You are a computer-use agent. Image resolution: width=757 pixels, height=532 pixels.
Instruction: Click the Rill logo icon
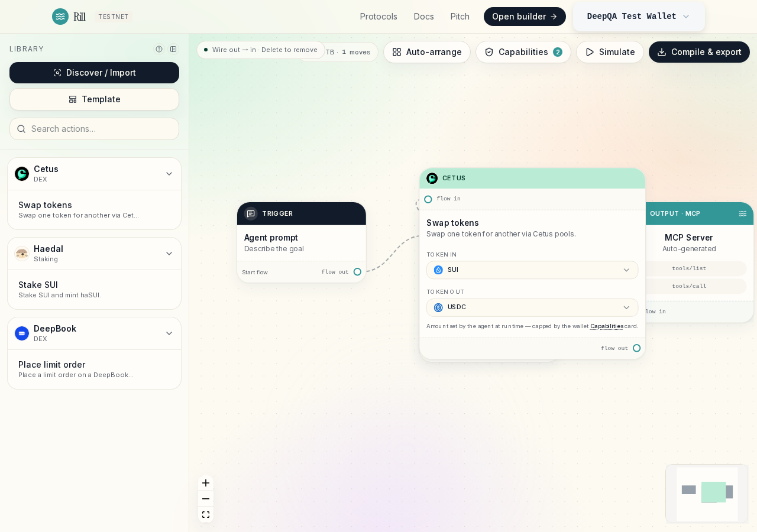click(x=60, y=17)
